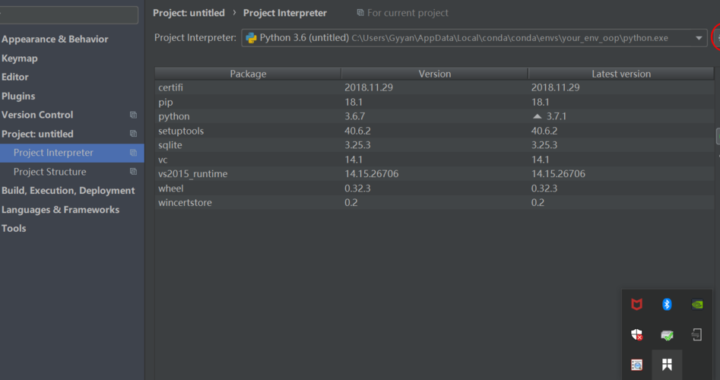The height and width of the screenshot is (380, 720).
Task: Click the project-level icon beside Project: untitled
Action: pos(133,134)
